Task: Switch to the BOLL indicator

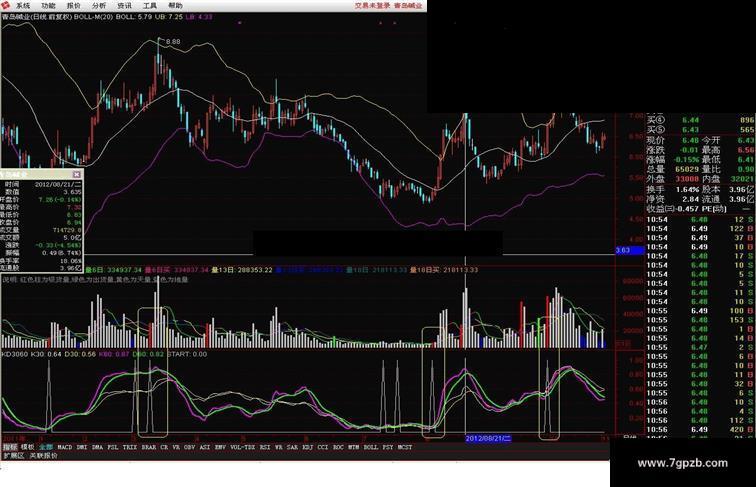Action: [371, 447]
